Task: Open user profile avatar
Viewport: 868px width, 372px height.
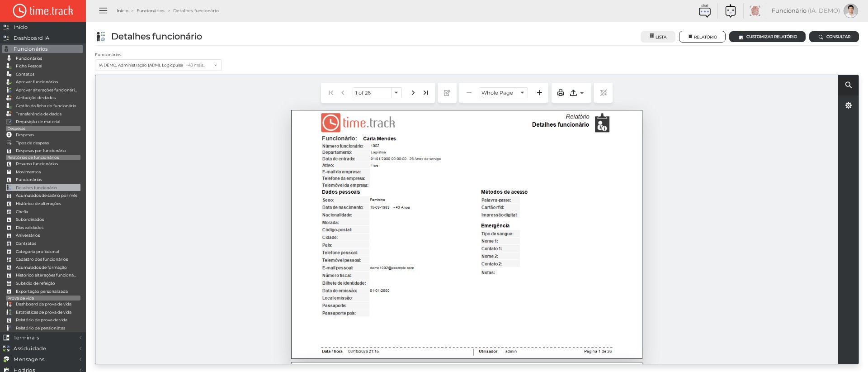Action: (850, 11)
